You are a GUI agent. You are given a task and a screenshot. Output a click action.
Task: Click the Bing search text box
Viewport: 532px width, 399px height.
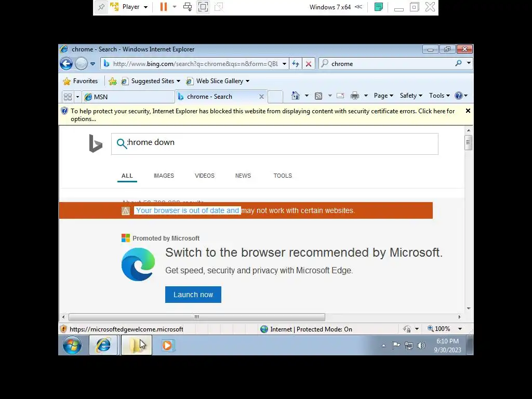click(x=274, y=144)
